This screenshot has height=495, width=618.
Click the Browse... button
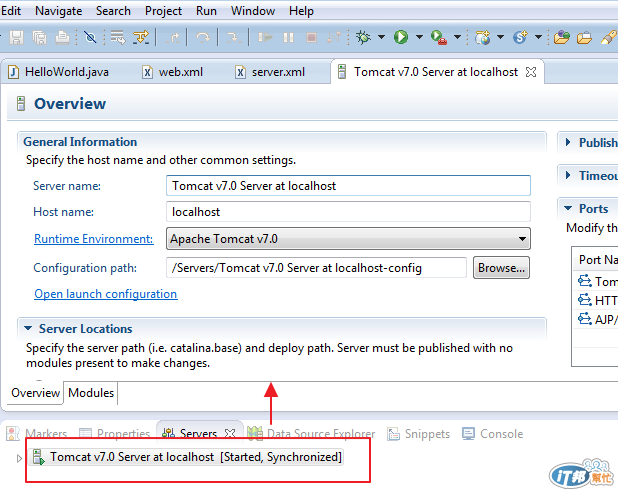[x=501, y=268]
